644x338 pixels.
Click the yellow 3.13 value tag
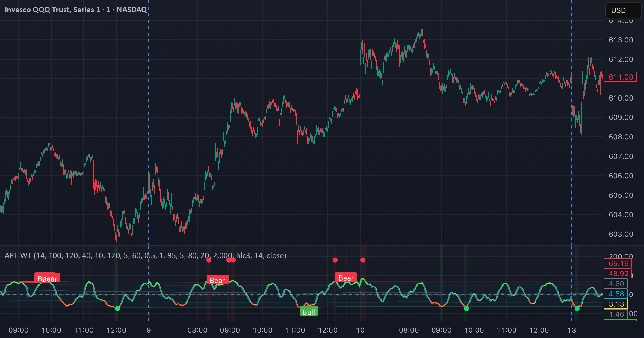click(x=616, y=304)
